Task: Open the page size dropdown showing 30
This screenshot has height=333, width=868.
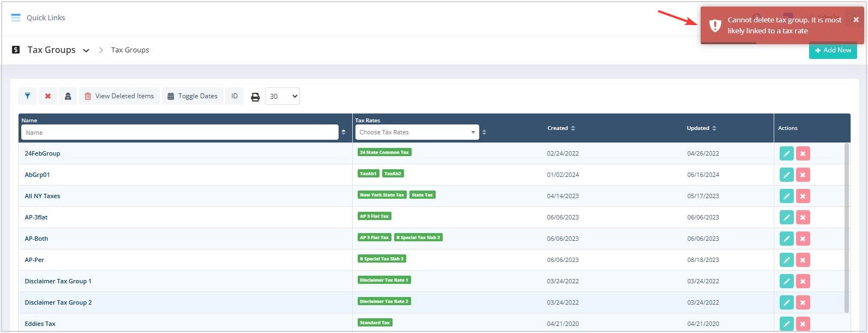Action: [x=282, y=96]
